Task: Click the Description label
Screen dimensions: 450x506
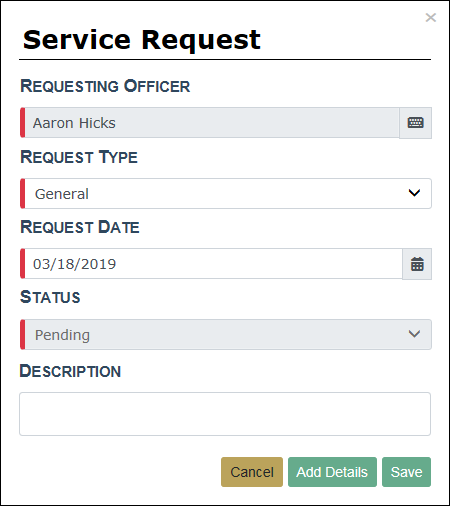Action: coord(70,371)
